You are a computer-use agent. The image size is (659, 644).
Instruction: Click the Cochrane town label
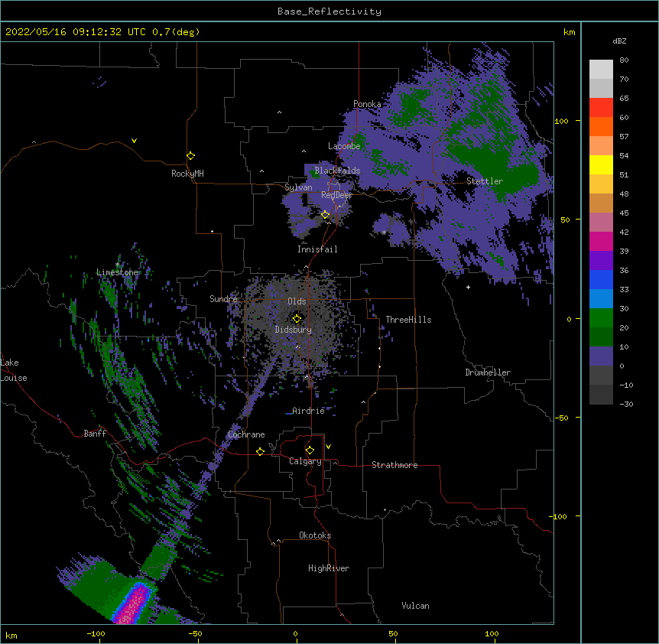(x=246, y=434)
